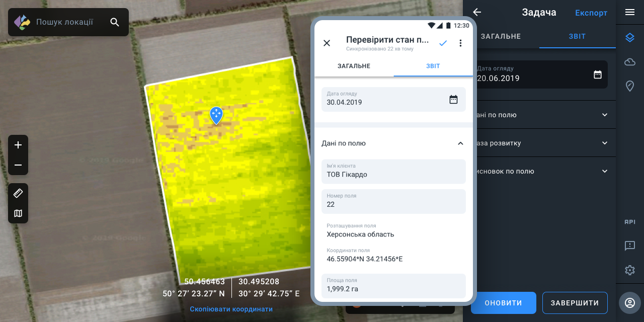Open the mobile three-dot menu
This screenshot has width=644, height=322.
coord(460,43)
